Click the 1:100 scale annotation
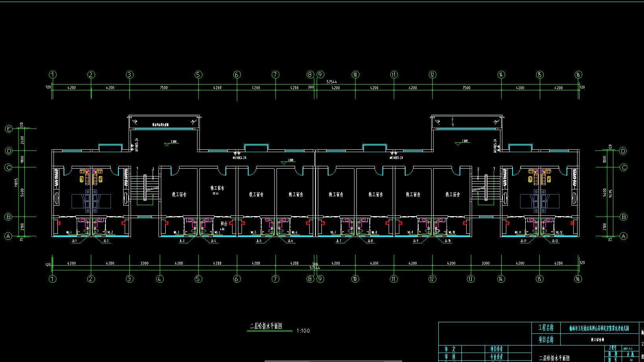The width and height of the screenshot is (644, 362). [x=303, y=331]
